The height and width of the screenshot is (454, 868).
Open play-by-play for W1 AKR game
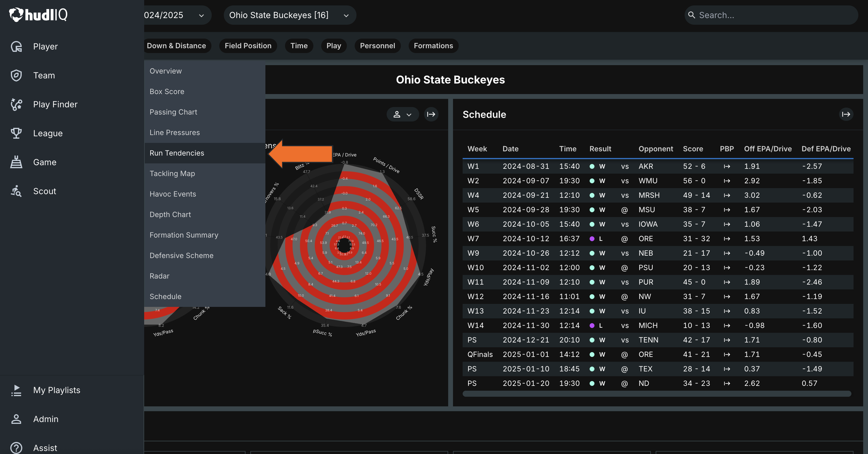point(727,166)
